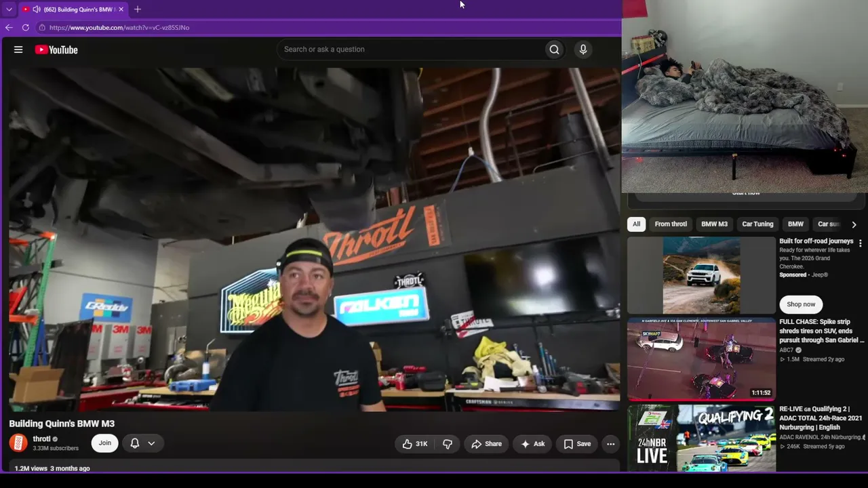Toggle the notification bell for throtl

pyautogui.click(x=135, y=443)
